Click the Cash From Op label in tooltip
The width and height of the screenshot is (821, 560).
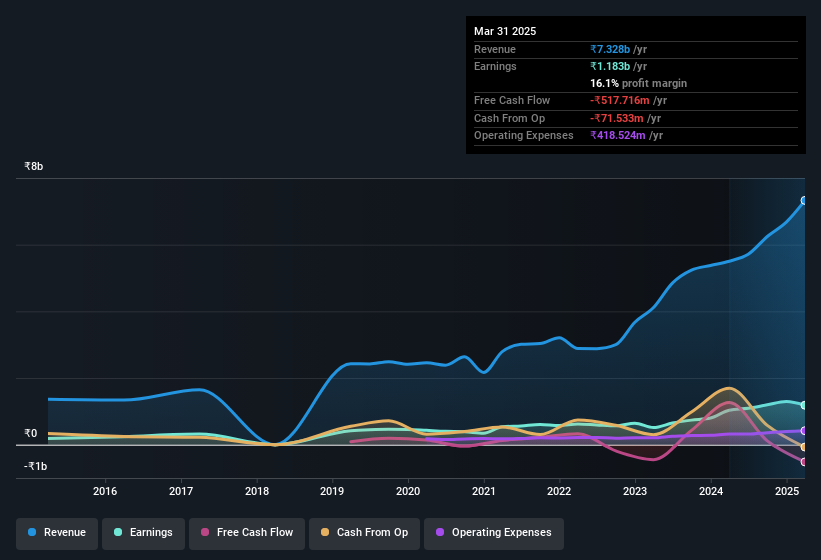coord(509,118)
